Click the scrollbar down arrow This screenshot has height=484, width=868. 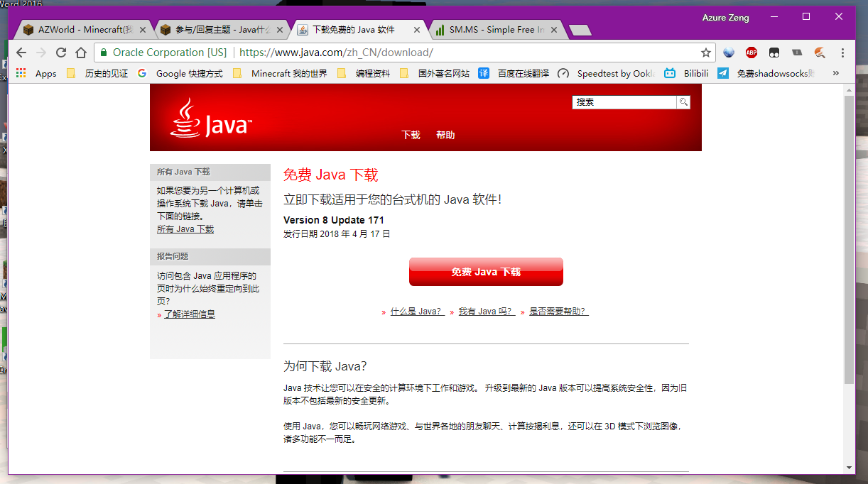pos(849,468)
